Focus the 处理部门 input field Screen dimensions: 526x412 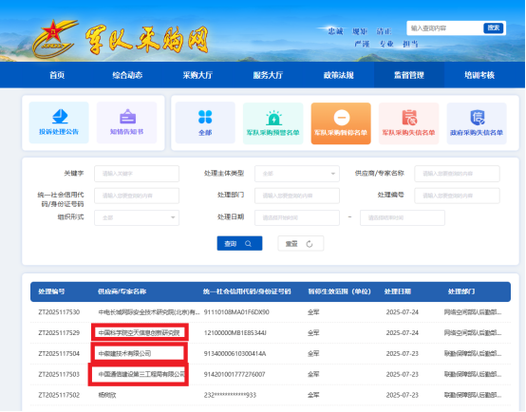297,196
